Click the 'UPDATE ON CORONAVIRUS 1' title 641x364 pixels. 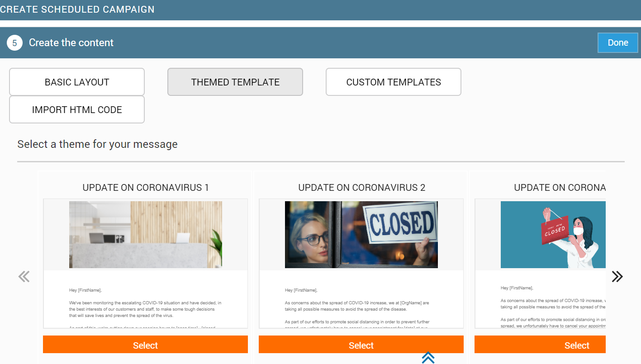tap(146, 188)
